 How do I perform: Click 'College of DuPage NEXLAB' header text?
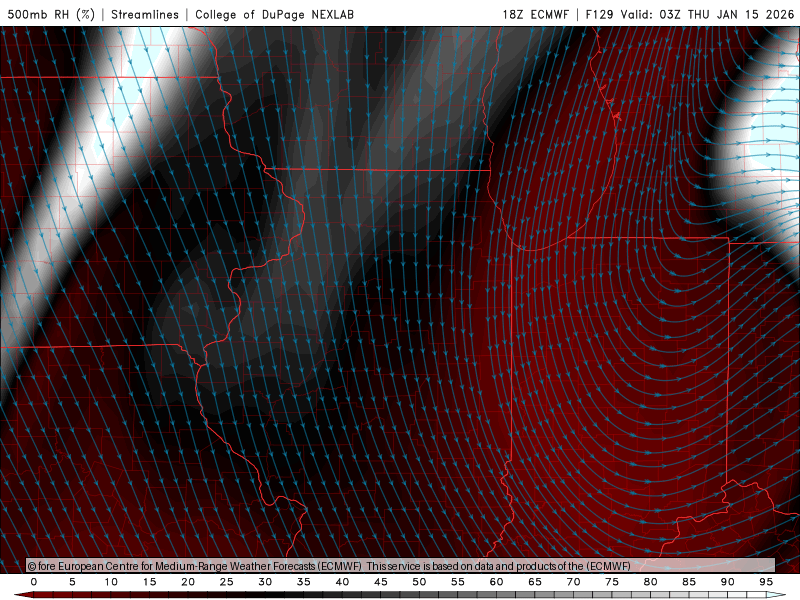point(274,14)
